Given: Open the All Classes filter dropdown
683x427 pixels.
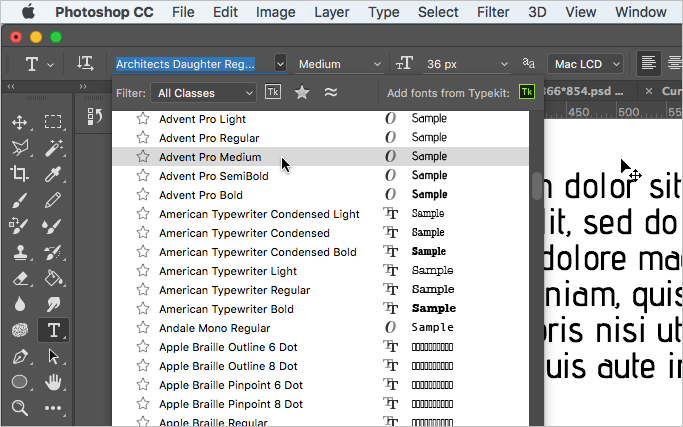Looking at the screenshot, I should click(x=203, y=93).
